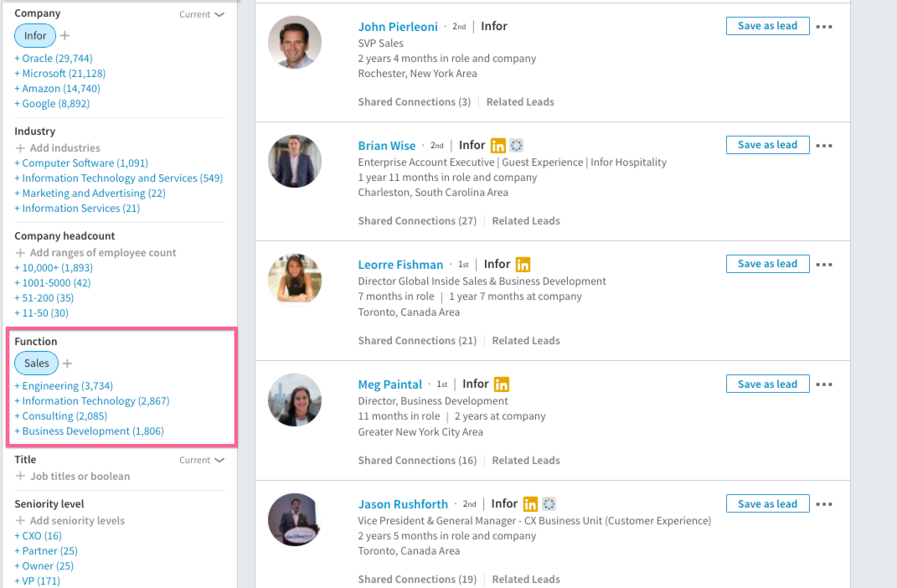Viewport: 897px width, 588px height.
Task: Open more options for Brian Wise
Action: click(824, 145)
